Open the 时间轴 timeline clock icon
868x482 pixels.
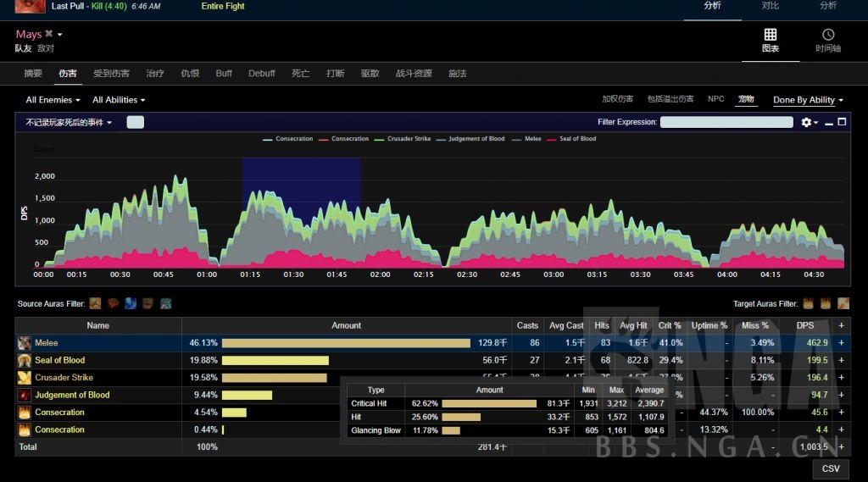pos(827,35)
